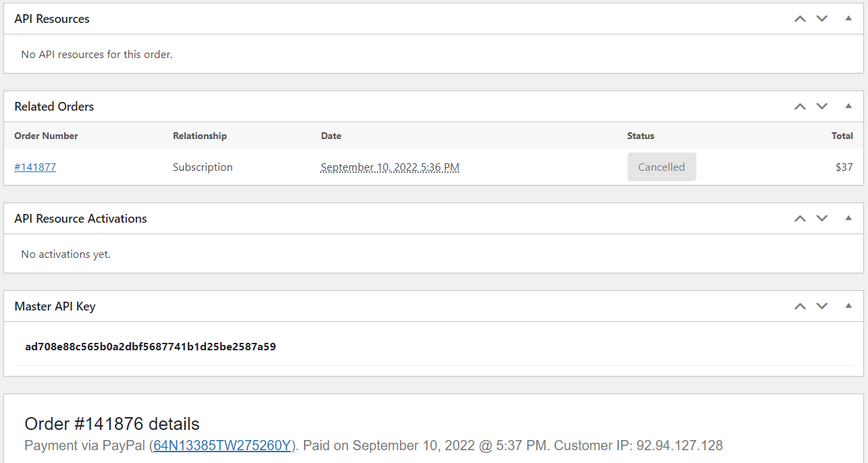Click the Status column header
Viewport: 868px width, 463px height.
click(640, 136)
